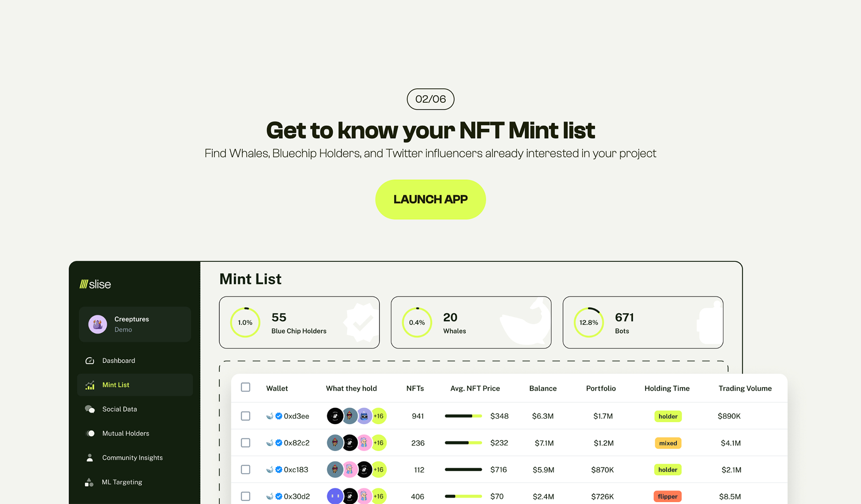Check the box for wallet 0xd3ee
The image size is (861, 504).
coord(245,416)
